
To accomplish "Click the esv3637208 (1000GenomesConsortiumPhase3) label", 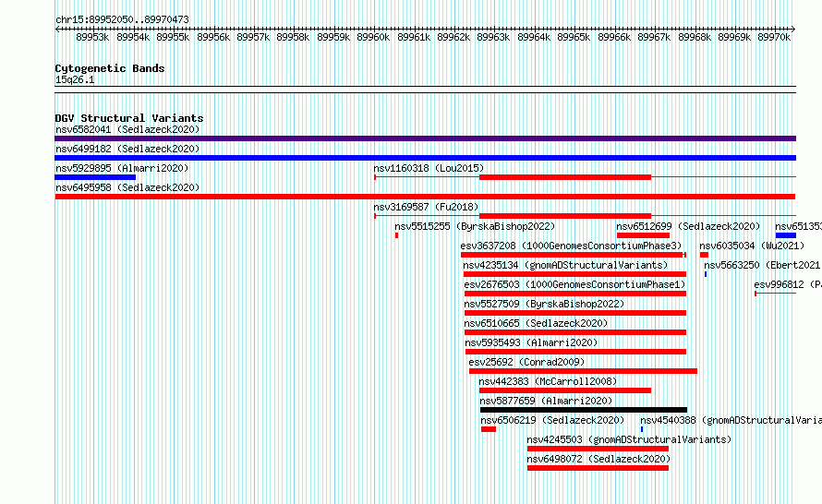I will click(571, 246).
